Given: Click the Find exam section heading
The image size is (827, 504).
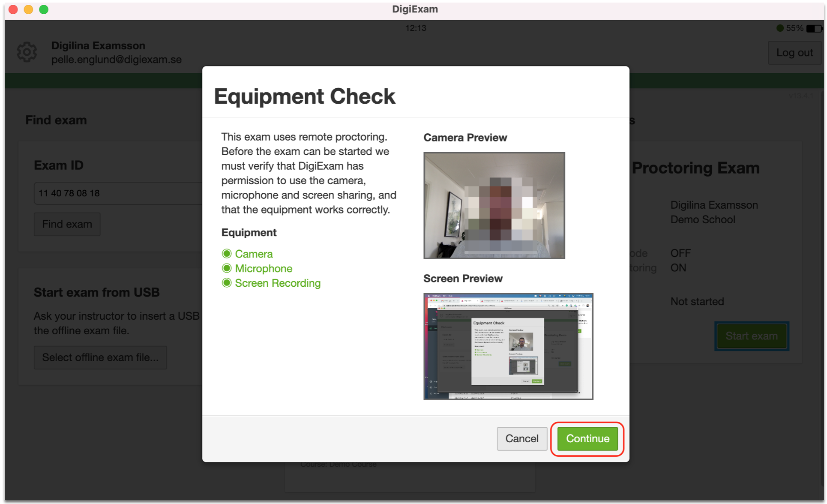Looking at the screenshot, I should [x=56, y=120].
